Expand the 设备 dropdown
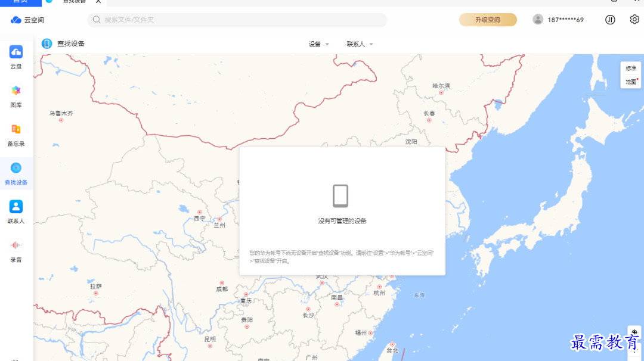The image size is (644, 361). tap(318, 44)
